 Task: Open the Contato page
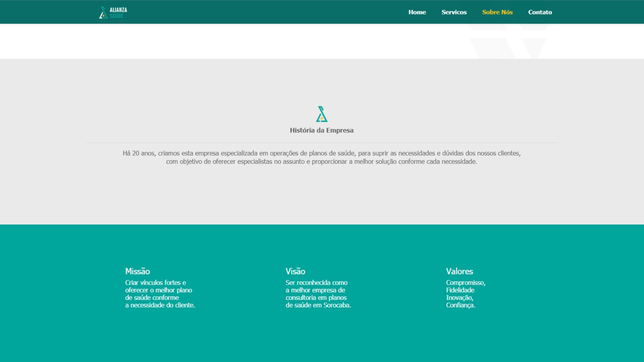[540, 12]
